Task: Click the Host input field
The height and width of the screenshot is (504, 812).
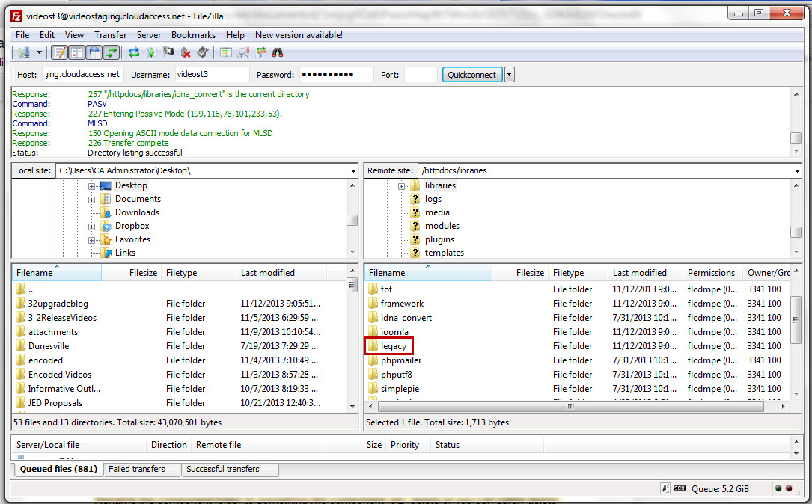Action: pos(83,75)
